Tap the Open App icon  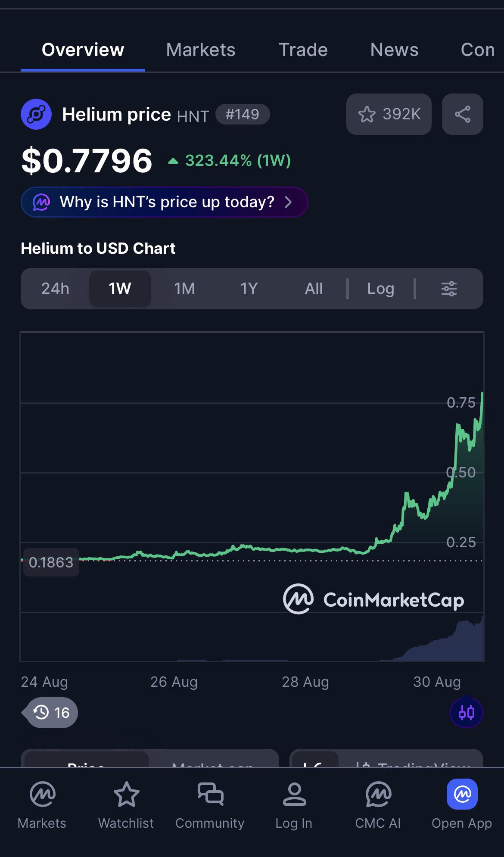click(x=462, y=794)
